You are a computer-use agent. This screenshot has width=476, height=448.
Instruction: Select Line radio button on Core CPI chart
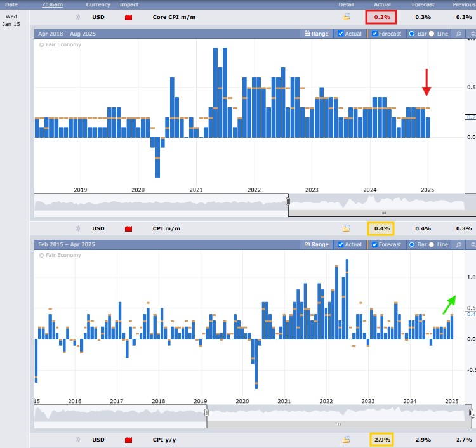click(x=432, y=34)
